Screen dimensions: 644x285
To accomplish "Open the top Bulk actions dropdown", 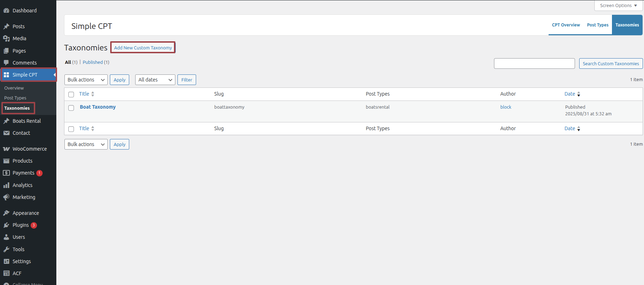I will point(86,80).
